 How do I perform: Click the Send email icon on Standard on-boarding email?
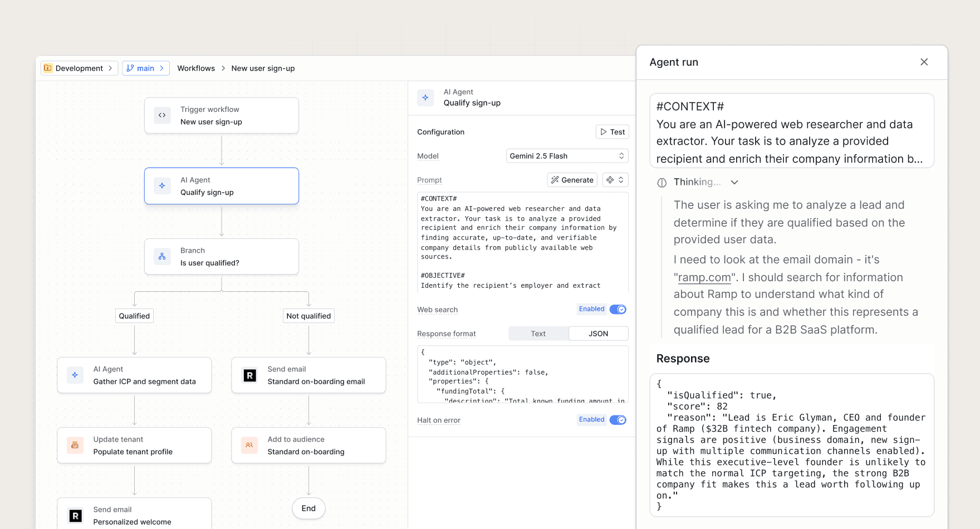pyautogui.click(x=249, y=375)
